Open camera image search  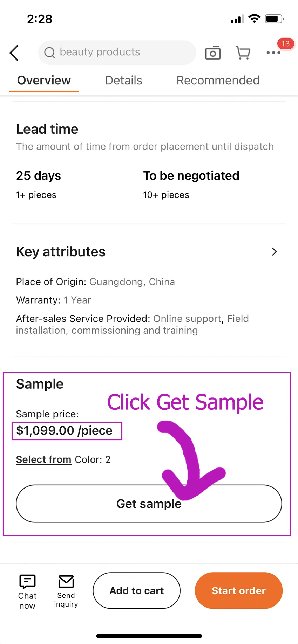pyautogui.click(x=213, y=53)
